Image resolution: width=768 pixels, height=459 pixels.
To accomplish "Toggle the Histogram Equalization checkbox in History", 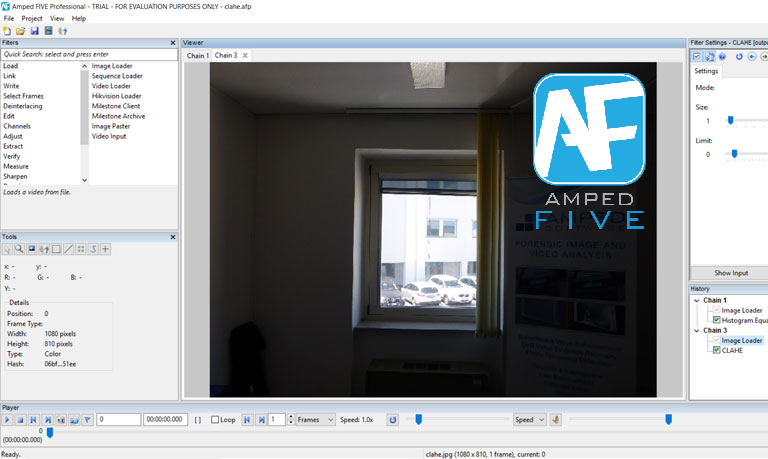I will [717, 320].
